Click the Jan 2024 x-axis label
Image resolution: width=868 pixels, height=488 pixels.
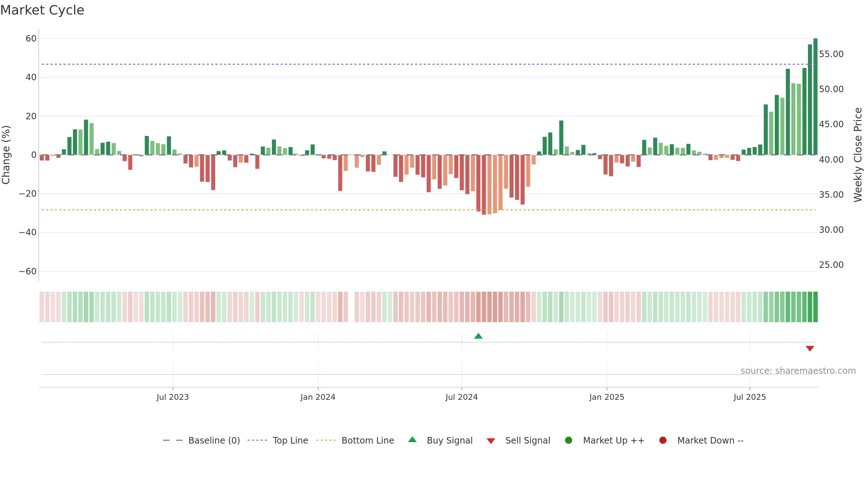point(318,397)
